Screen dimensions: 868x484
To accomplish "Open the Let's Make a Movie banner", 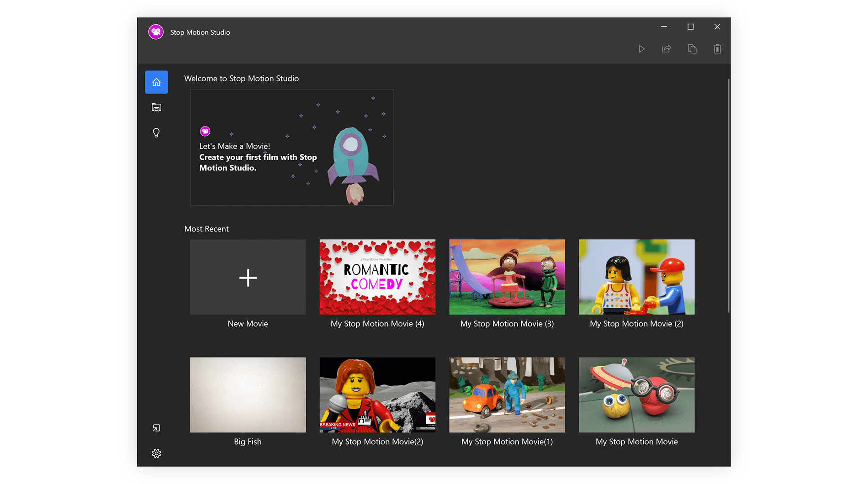I will [x=292, y=147].
